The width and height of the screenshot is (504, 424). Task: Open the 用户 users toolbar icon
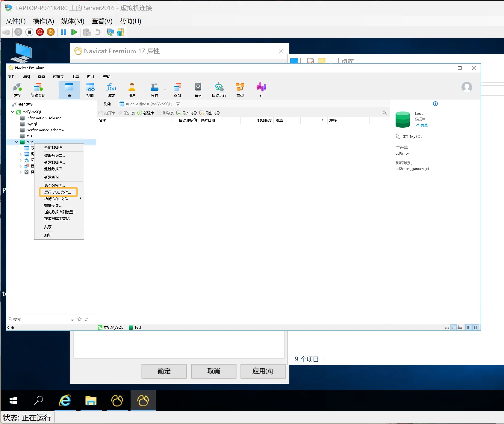132,90
